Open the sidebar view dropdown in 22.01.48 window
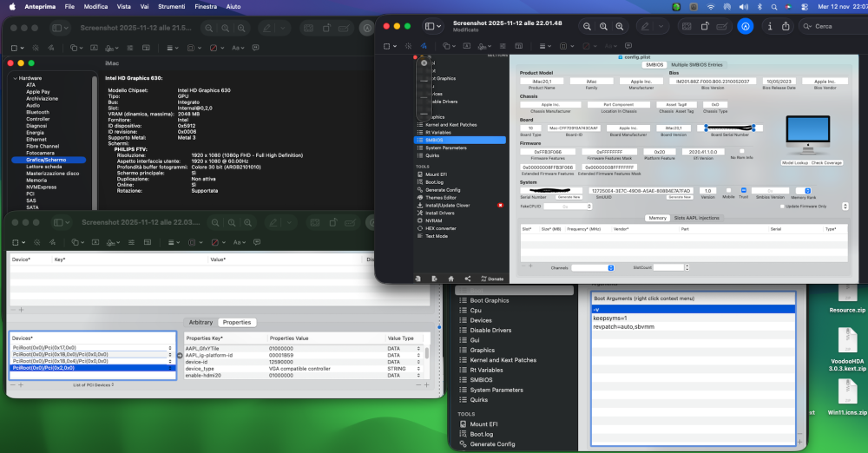The image size is (868, 453). (433, 26)
